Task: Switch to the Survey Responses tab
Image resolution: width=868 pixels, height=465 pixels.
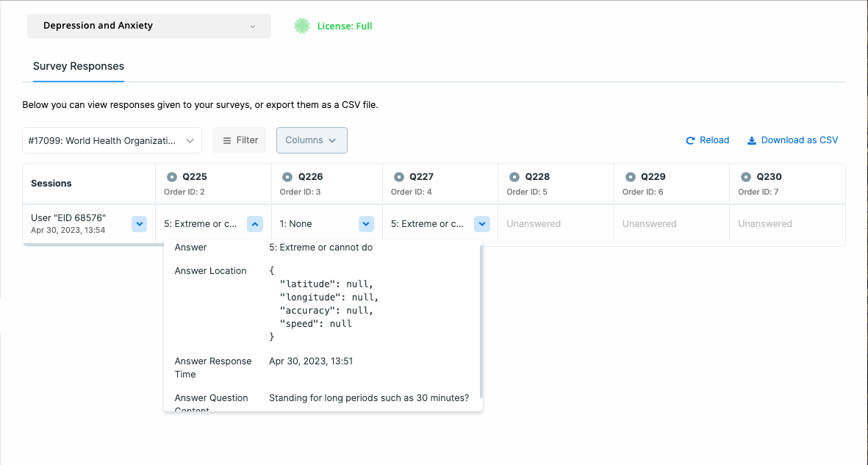Action: coord(78,66)
